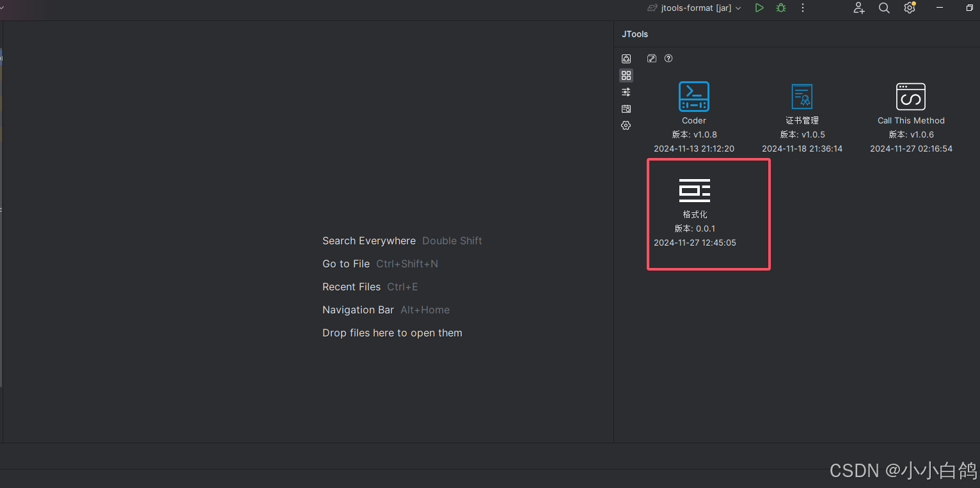Restore down the IDE window

tap(969, 8)
